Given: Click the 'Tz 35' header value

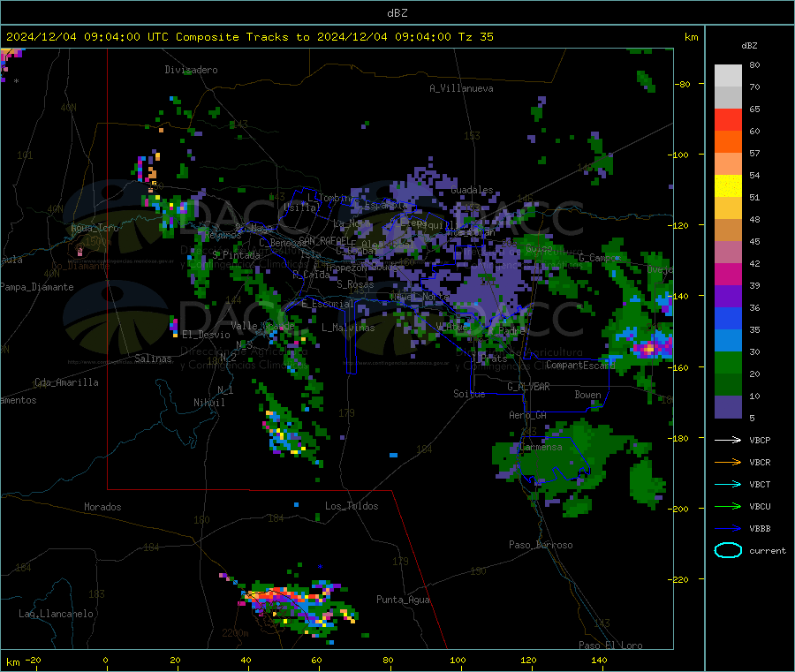Looking at the screenshot, I should tap(475, 37).
